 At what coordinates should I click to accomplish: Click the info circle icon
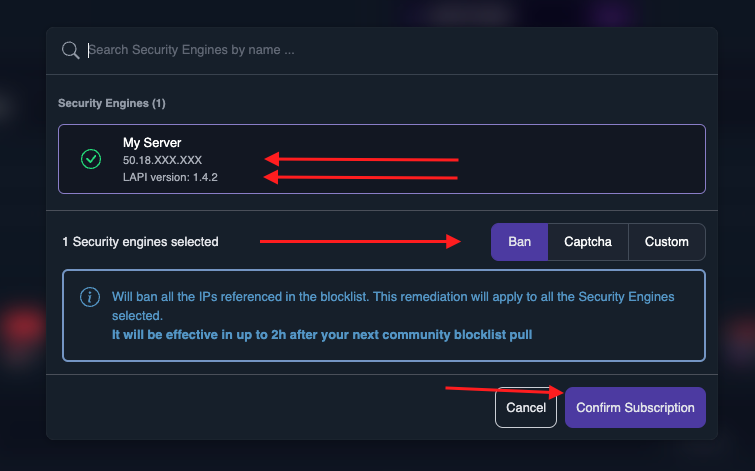[90, 298]
